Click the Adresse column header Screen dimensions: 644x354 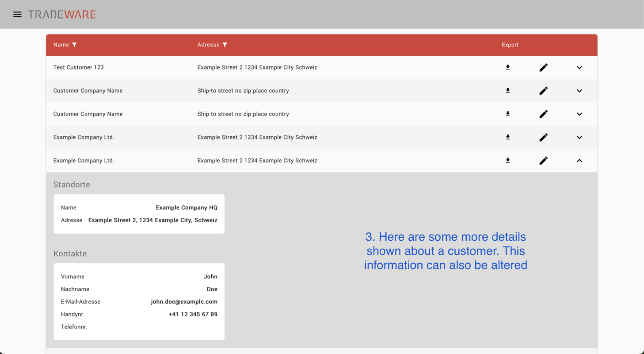click(209, 45)
